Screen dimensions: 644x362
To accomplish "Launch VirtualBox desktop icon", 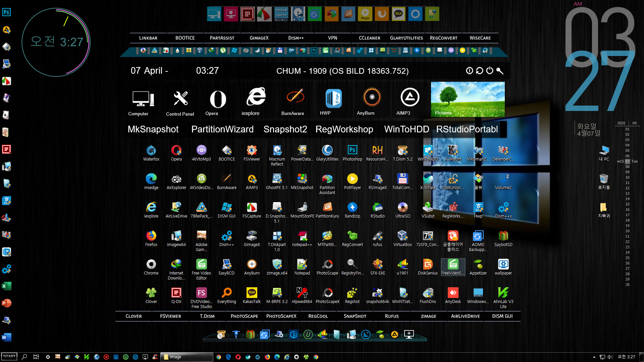I will [402, 239].
